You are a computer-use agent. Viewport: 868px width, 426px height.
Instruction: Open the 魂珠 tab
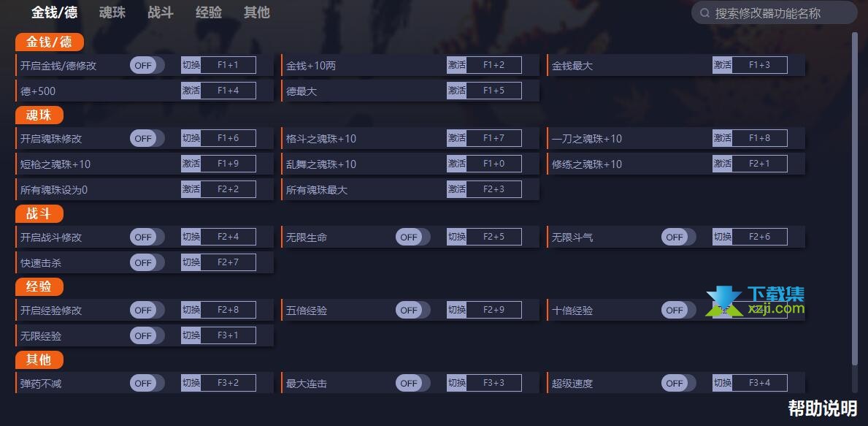(x=112, y=12)
